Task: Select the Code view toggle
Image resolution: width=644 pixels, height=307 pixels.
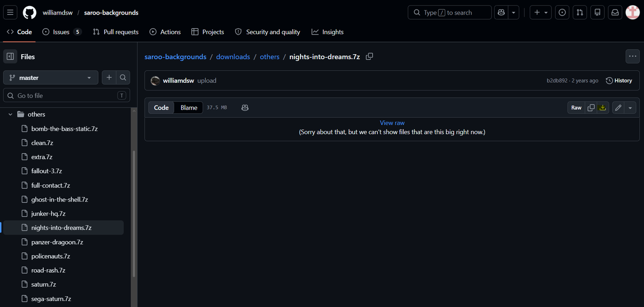Action: tap(162, 108)
